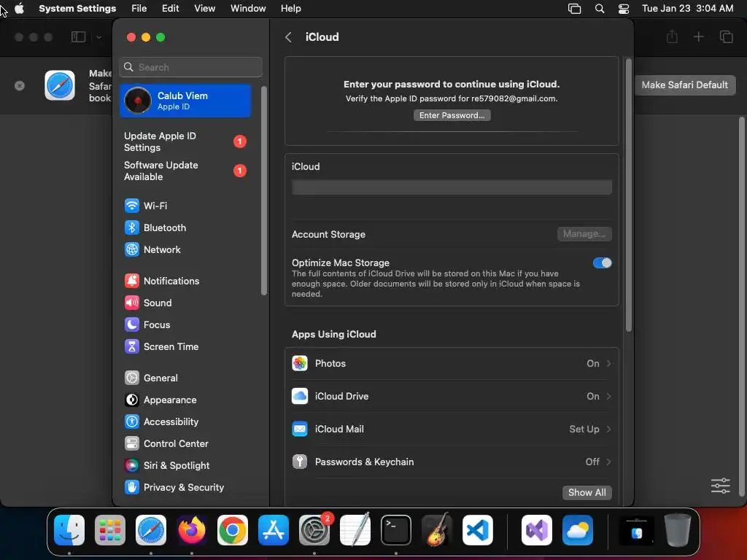Screen dimensions: 747x560
Task: Open Software Update Available item
Action: (185, 171)
